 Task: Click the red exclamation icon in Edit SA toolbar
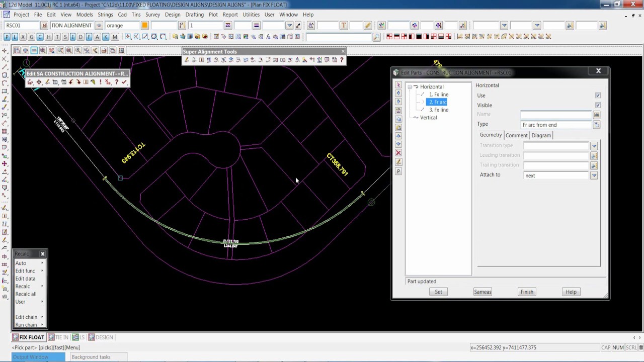click(x=101, y=82)
